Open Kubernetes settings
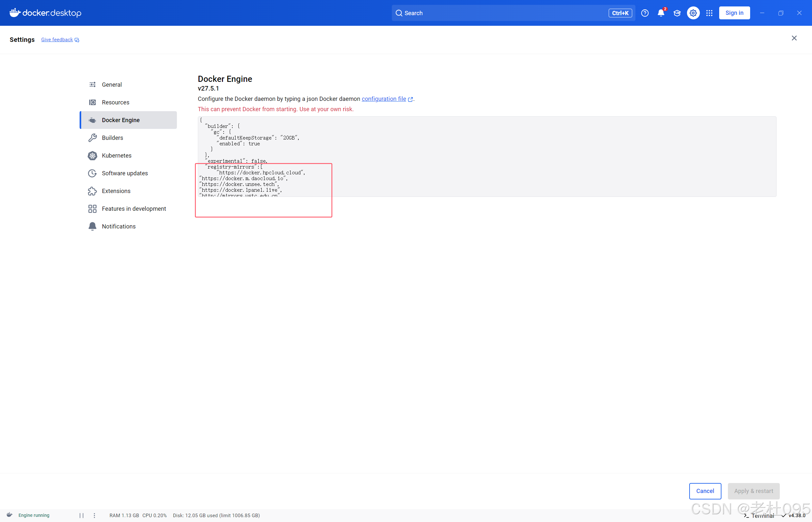Viewport: 812px width, 522px height. click(116, 156)
